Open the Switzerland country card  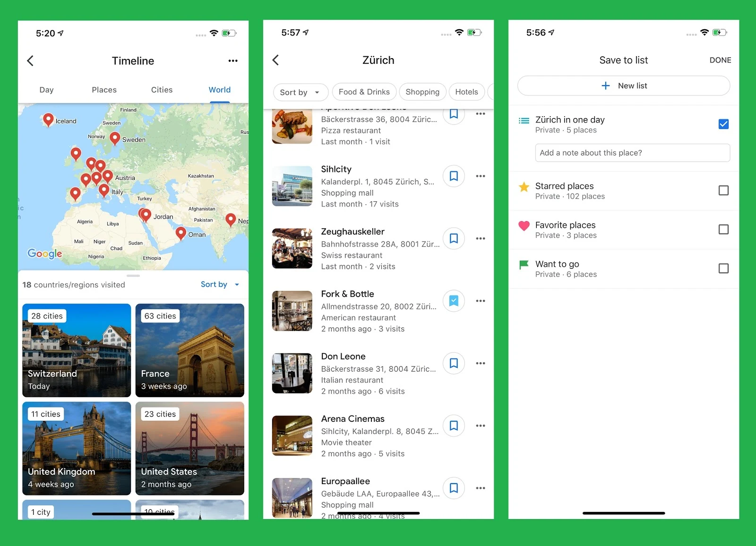click(77, 350)
